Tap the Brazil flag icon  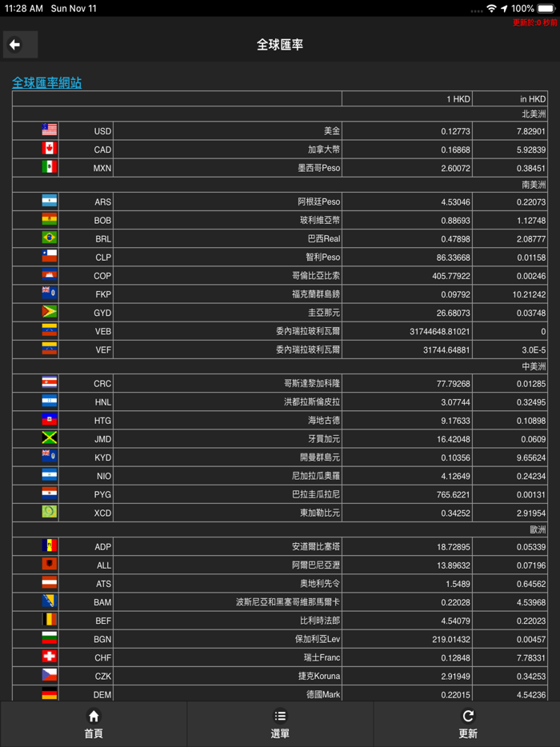point(50,238)
